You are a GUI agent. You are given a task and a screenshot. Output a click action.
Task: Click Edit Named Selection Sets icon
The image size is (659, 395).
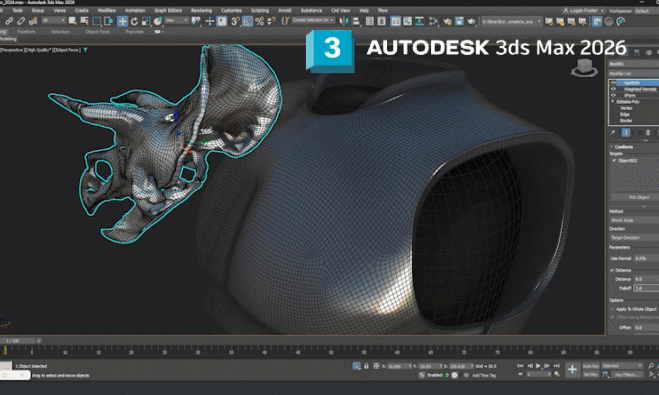(285, 21)
